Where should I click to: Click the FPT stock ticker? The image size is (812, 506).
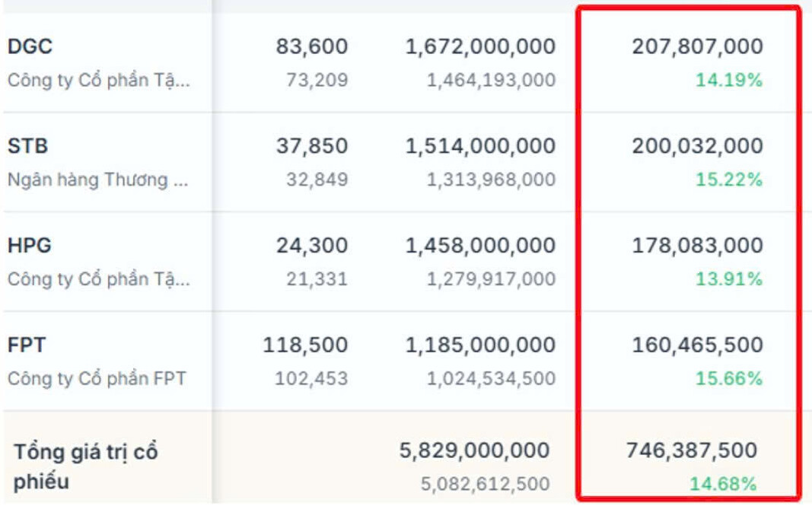tap(27, 345)
